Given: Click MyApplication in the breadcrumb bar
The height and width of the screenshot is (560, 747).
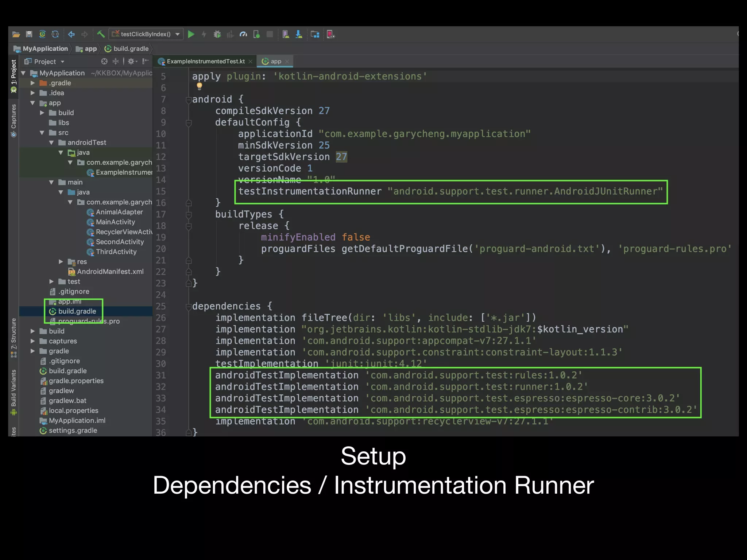Looking at the screenshot, I should 41,48.
